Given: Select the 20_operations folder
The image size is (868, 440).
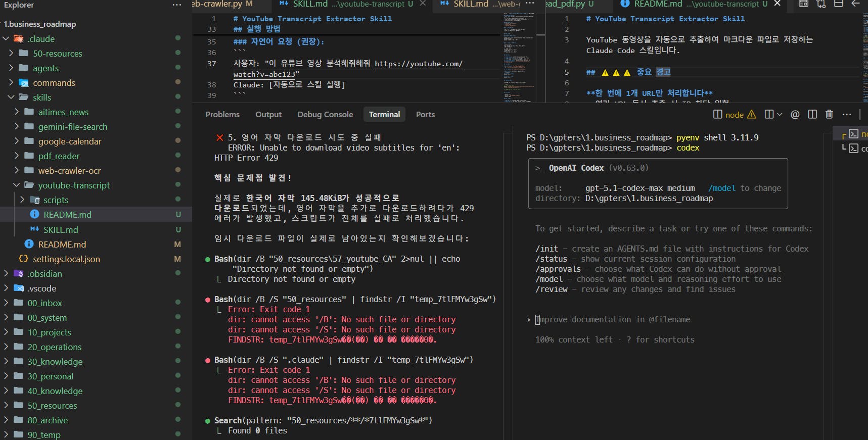Looking at the screenshot, I should click(96, 347).
